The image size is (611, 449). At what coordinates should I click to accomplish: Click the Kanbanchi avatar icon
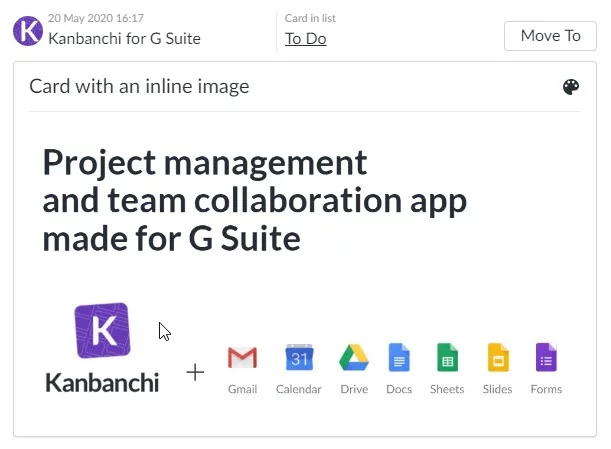(28, 31)
